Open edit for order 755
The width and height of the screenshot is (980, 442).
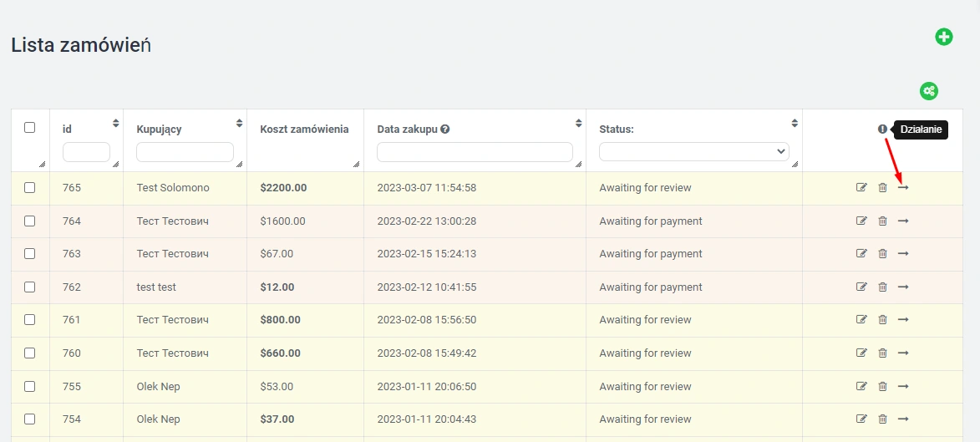pos(861,387)
